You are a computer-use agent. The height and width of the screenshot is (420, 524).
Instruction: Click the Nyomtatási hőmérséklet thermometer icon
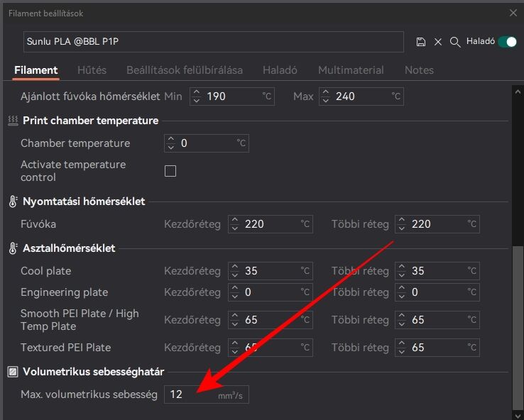pos(13,201)
